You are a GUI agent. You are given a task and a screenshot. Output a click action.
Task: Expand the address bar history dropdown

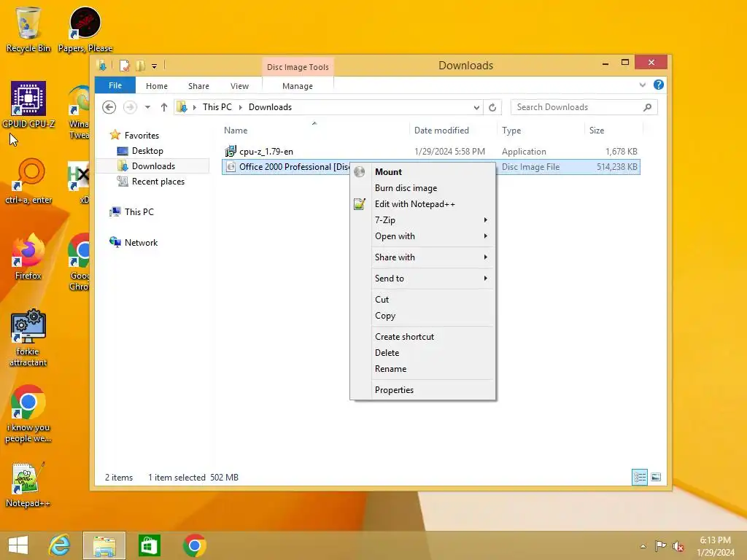click(x=476, y=108)
